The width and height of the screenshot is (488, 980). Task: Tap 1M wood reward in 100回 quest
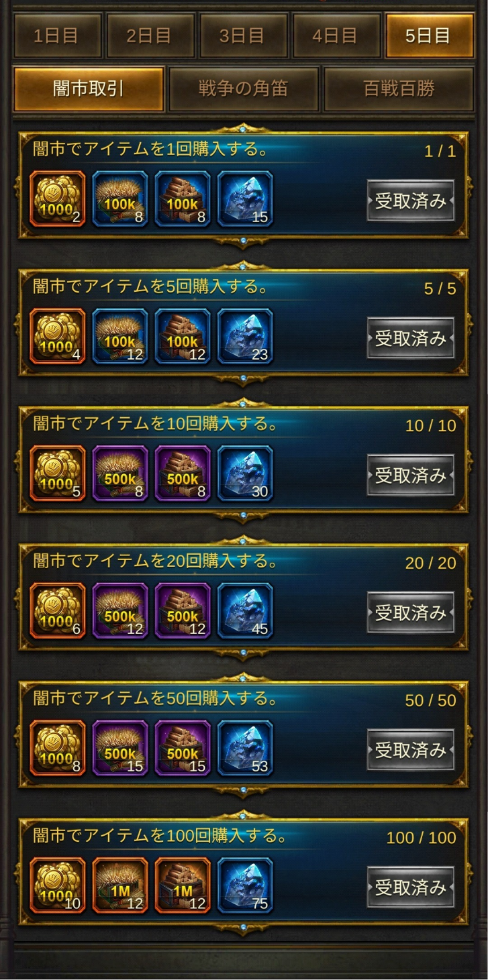coord(183,885)
